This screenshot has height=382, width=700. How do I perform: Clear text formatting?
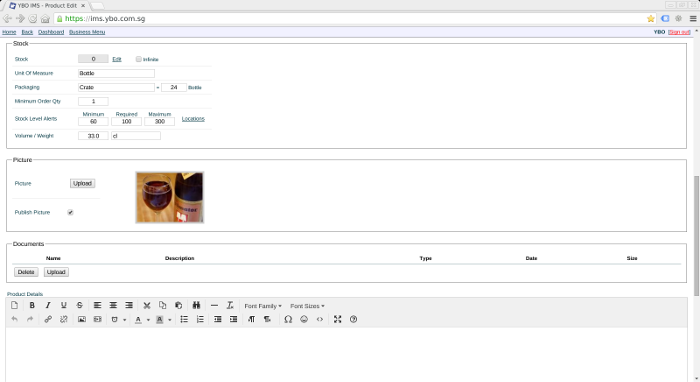click(230, 305)
